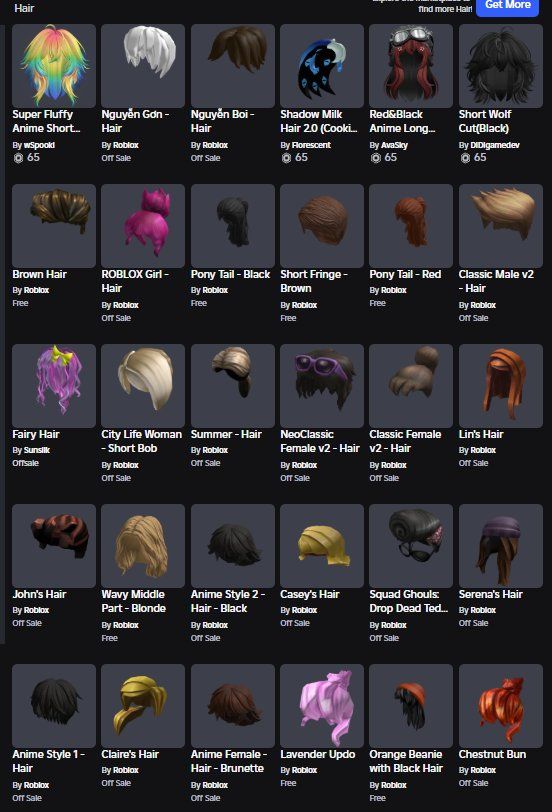Pick the pink ROBLOX Girl hair thumbnail
Screen dimensions: 552x812
143,226
